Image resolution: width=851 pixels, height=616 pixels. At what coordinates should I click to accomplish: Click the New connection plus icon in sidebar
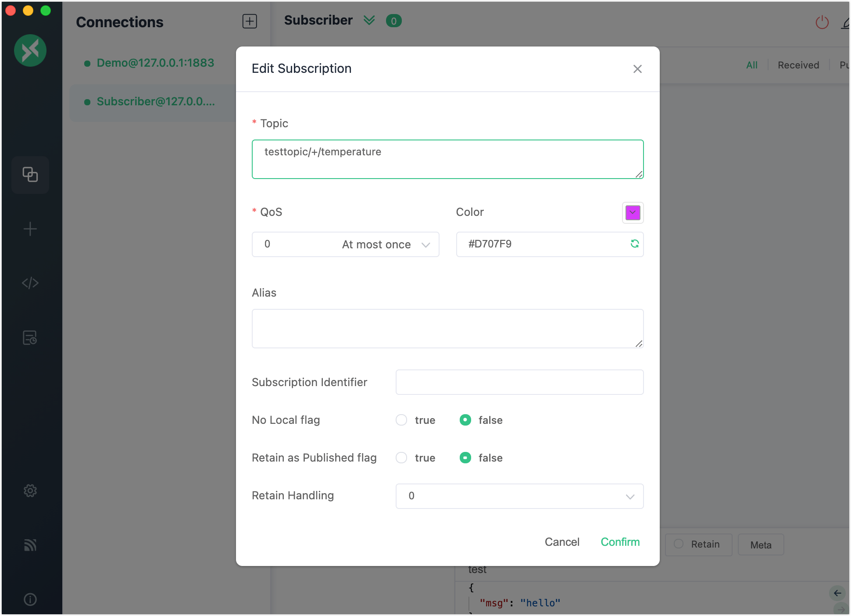click(30, 229)
